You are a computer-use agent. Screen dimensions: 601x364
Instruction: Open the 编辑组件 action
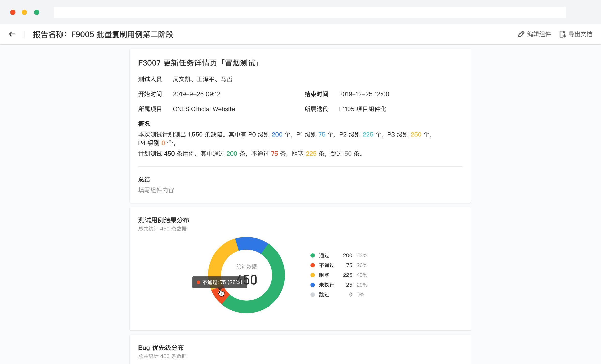[538, 34]
